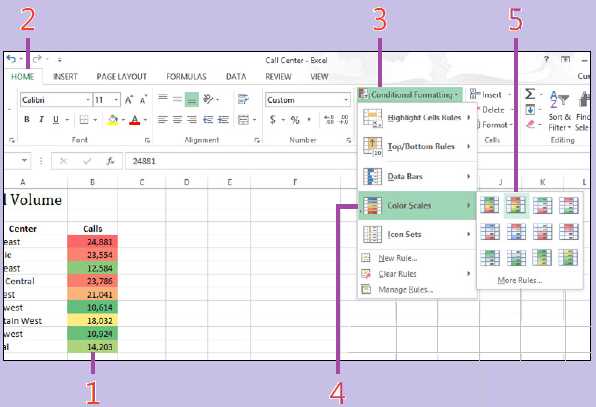Image resolution: width=596 pixels, height=407 pixels.
Task: Open Top/Bottom Rules submenu
Action: (417, 147)
